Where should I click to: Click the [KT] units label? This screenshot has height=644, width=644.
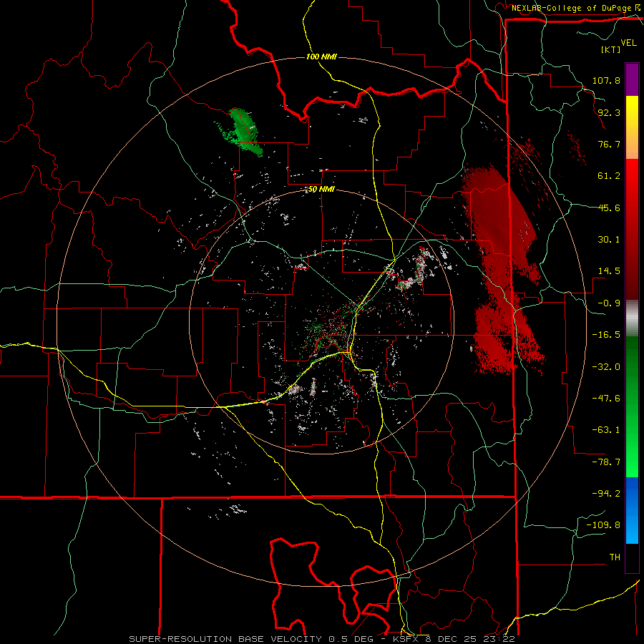[x=611, y=49]
